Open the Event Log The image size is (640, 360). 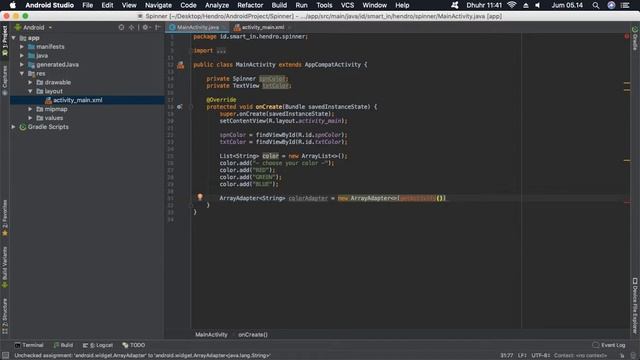(609, 345)
